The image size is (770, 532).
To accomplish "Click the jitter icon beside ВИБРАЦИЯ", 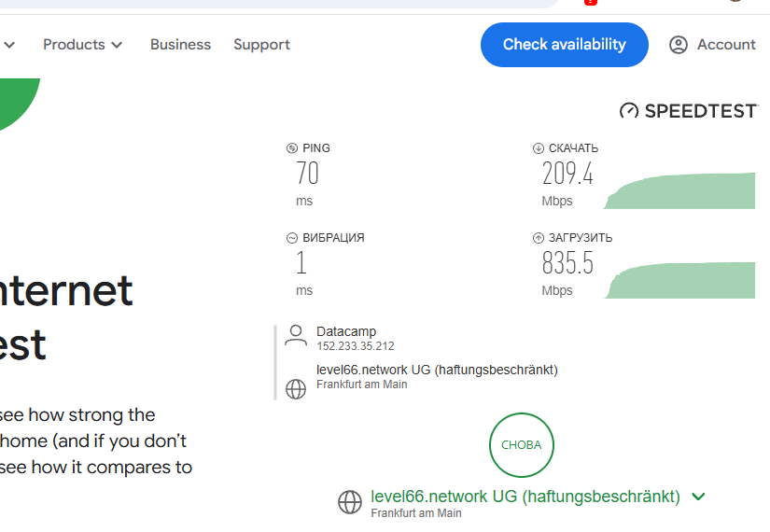I will coord(292,238).
